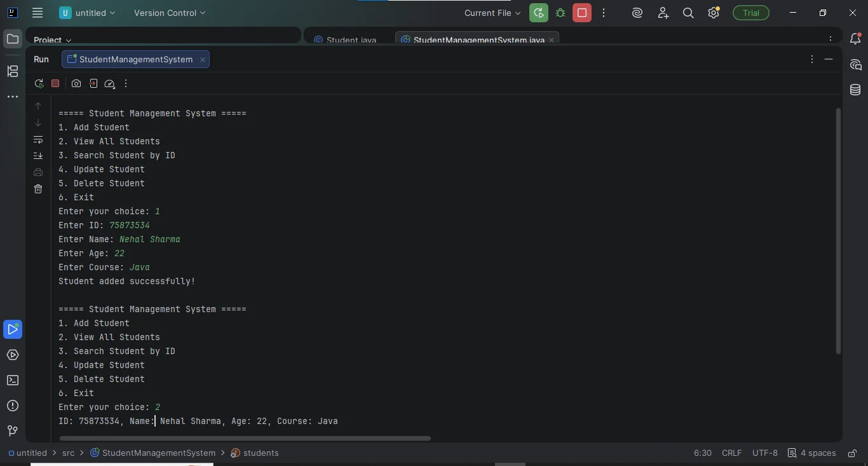Open the Structure tool window icon
Viewport: 868px width, 466px height.
click(13, 71)
